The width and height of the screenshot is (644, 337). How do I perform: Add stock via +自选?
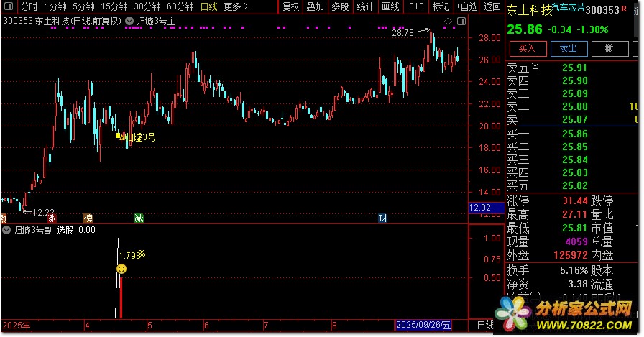[x=466, y=6]
